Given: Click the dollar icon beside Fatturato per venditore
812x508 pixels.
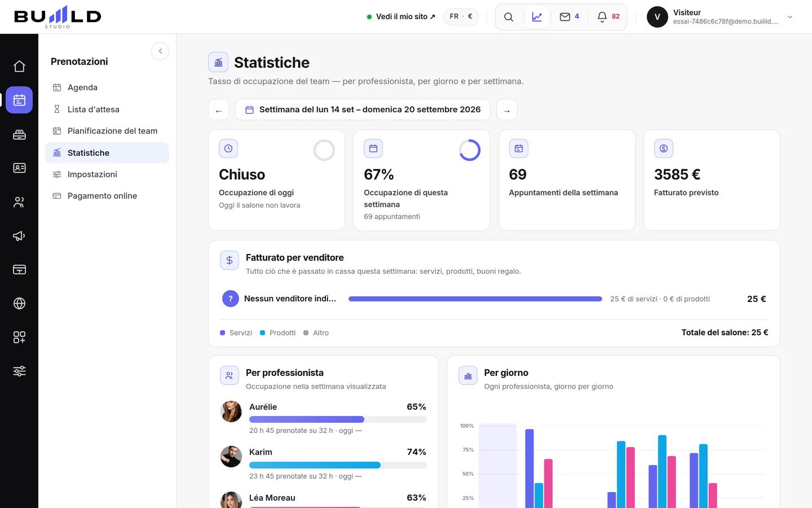Looking at the screenshot, I should pyautogui.click(x=230, y=260).
